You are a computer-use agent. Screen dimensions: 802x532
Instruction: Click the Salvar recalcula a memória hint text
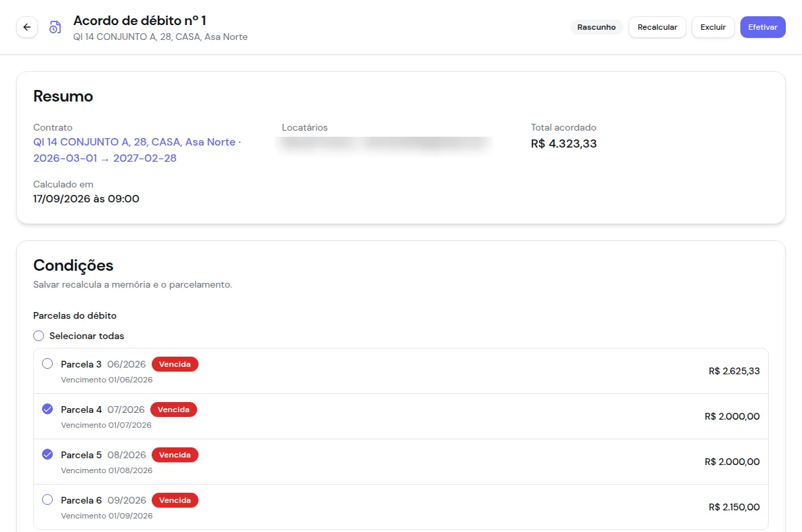(x=133, y=285)
